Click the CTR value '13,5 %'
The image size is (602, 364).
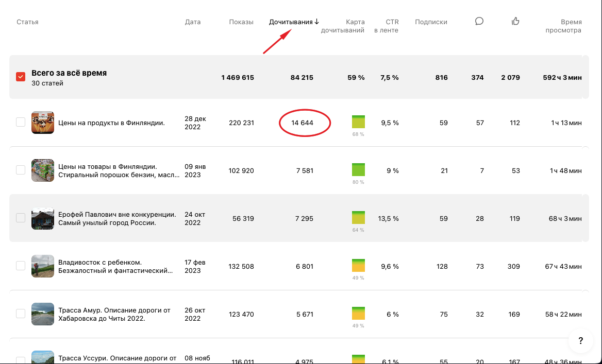(x=388, y=219)
